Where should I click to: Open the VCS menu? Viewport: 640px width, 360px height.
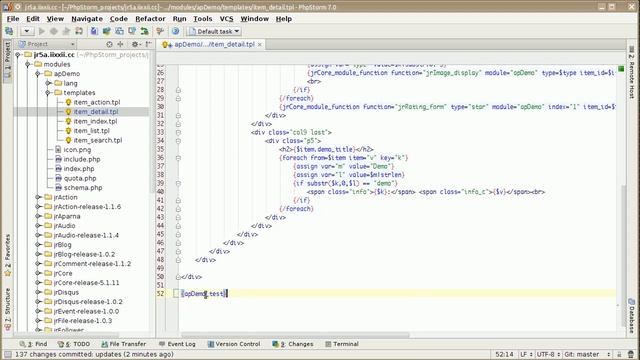coord(227,19)
